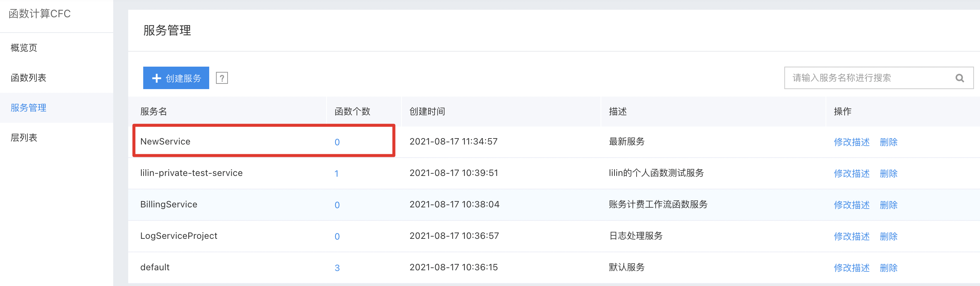
Task: Click 修改描述 for LogServiceProject
Action: (x=851, y=237)
